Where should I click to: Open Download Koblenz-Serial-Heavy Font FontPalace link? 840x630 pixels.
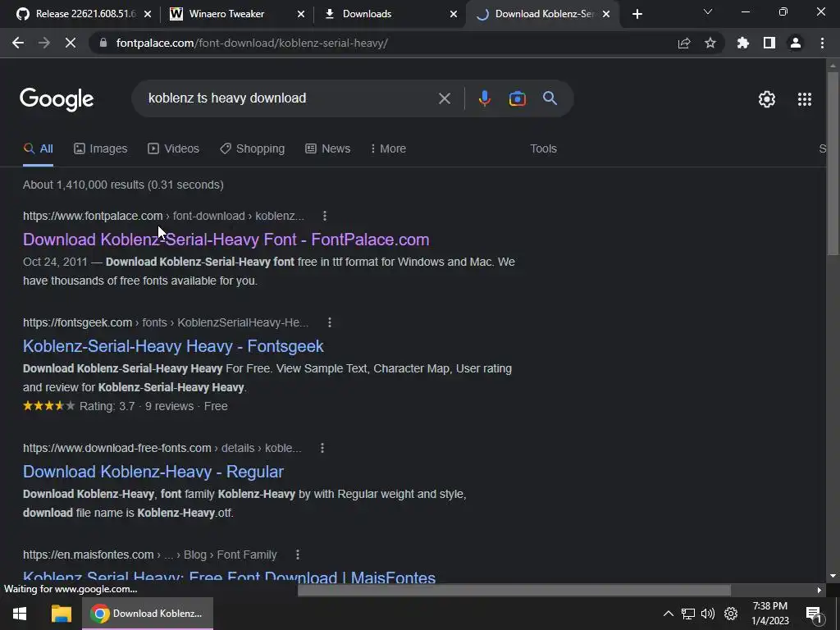(226, 240)
